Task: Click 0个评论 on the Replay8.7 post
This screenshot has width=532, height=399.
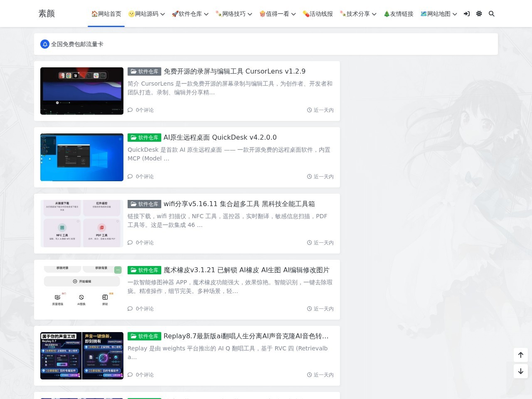Action: tap(145, 375)
